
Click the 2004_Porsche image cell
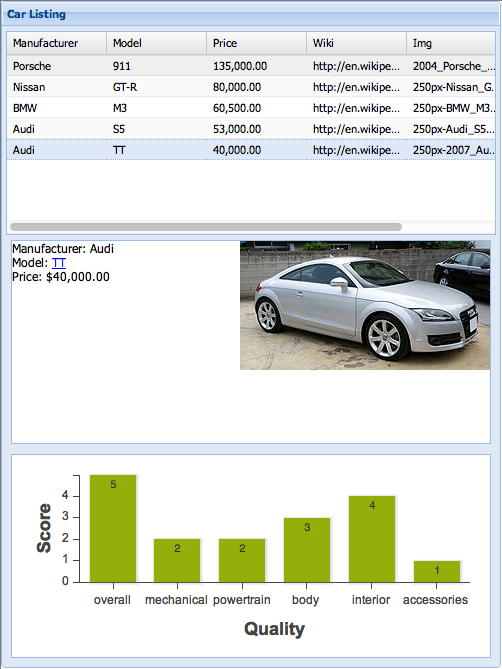coord(451,66)
